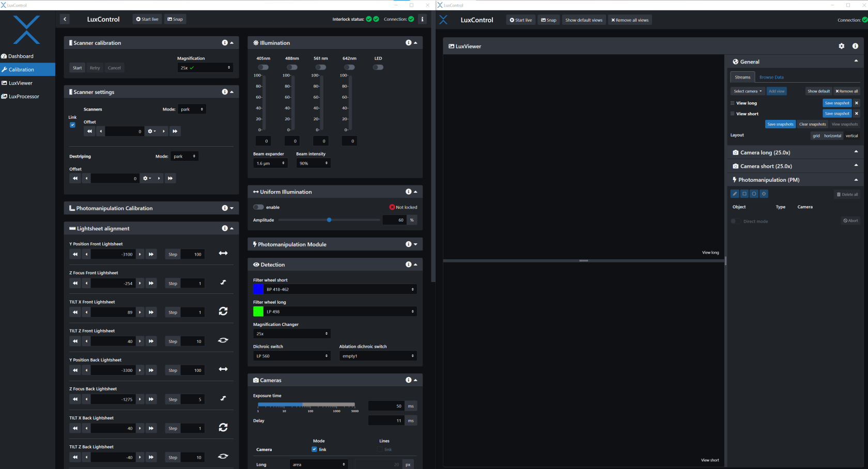Click the Exposure time slider bar
Viewport: 868px width, 469px height.
[x=306, y=404]
